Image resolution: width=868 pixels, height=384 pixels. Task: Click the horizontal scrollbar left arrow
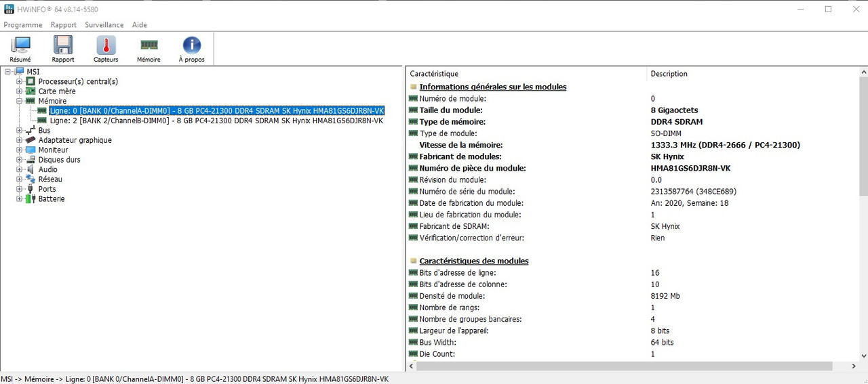pyautogui.click(x=412, y=366)
